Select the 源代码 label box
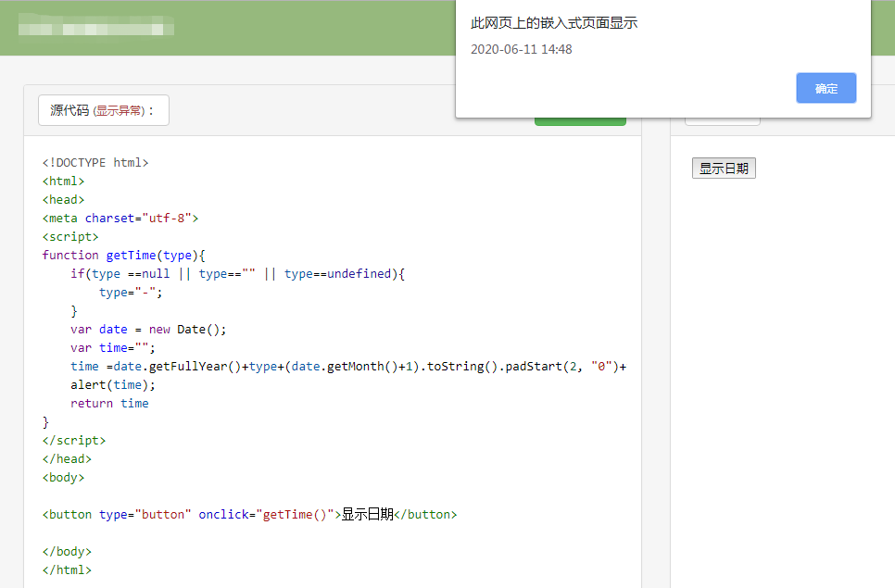The width and height of the screenshot is (895, 588). tap(104, 110)
